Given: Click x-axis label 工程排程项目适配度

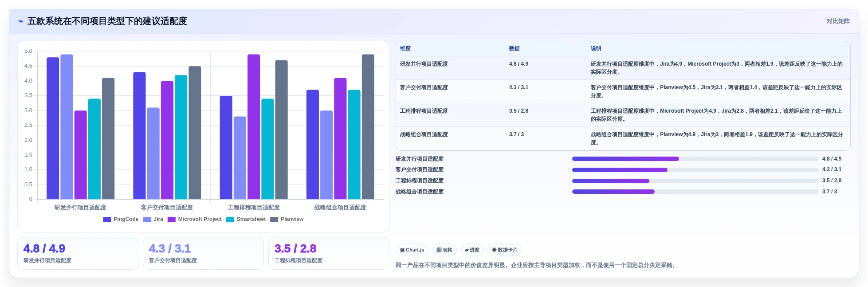Looking at the screenshot, I should (x=254, y=208).
